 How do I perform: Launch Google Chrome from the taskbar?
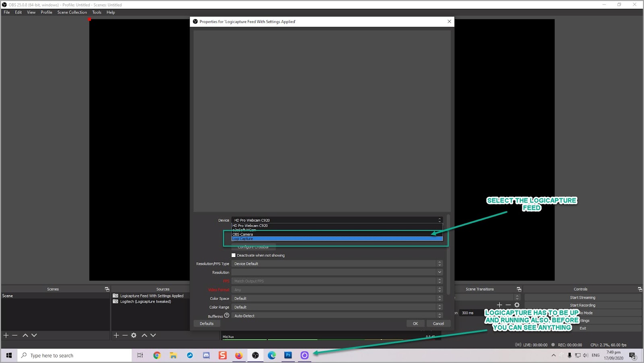point(157,355)
